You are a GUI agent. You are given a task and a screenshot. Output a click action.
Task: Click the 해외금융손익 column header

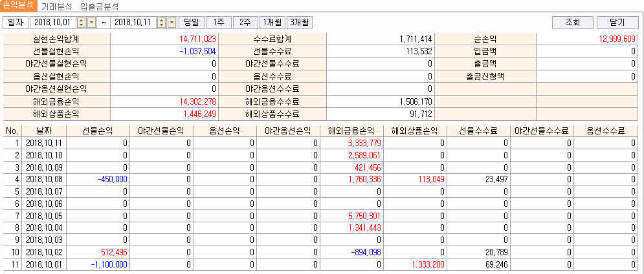(351, 131)
